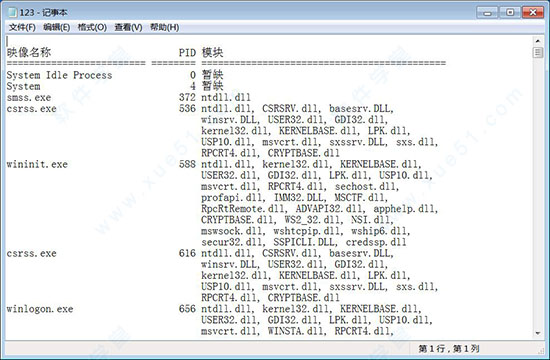This screenshot has height=360, width=550.
Task: Click the PID column header text
Action: coord(187,53)
